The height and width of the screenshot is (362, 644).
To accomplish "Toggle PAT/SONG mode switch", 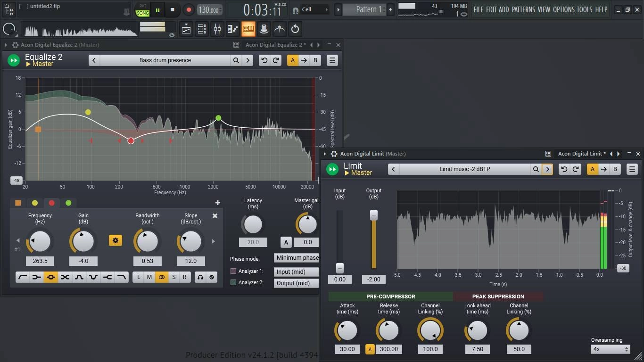I will click(x=142, y=10).
